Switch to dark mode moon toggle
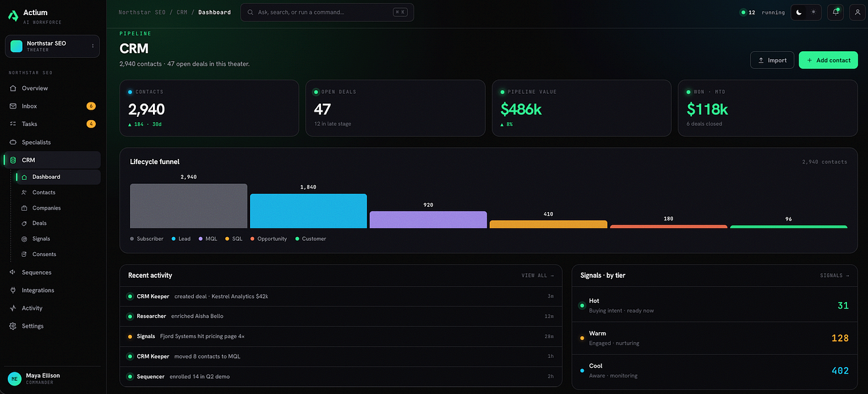The height and width of the screenshot is (394, 868). [x=799, y=12]
